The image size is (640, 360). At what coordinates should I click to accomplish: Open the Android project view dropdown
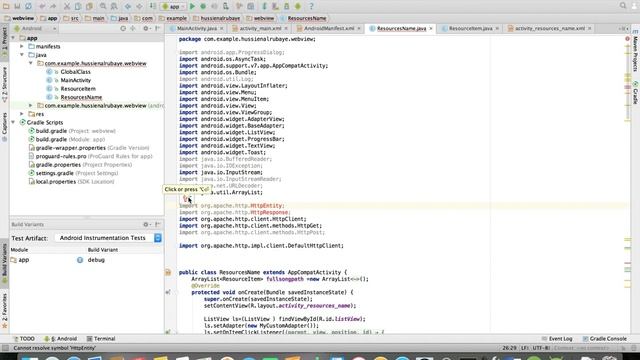pos(35,29)
